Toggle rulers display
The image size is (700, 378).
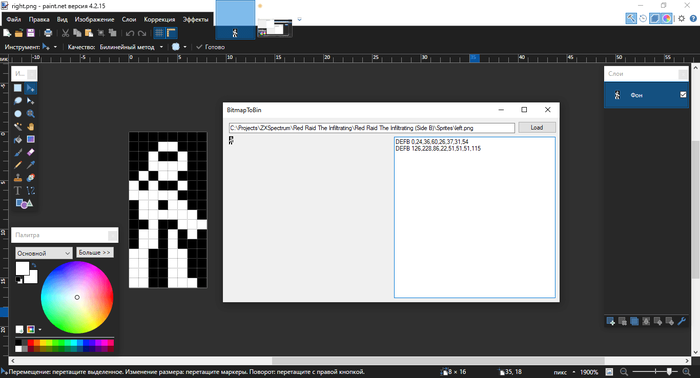click(171, 33)
